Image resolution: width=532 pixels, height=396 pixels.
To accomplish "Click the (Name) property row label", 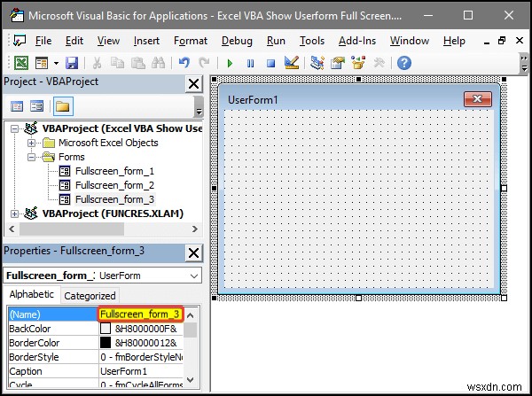I will point(53,314).
